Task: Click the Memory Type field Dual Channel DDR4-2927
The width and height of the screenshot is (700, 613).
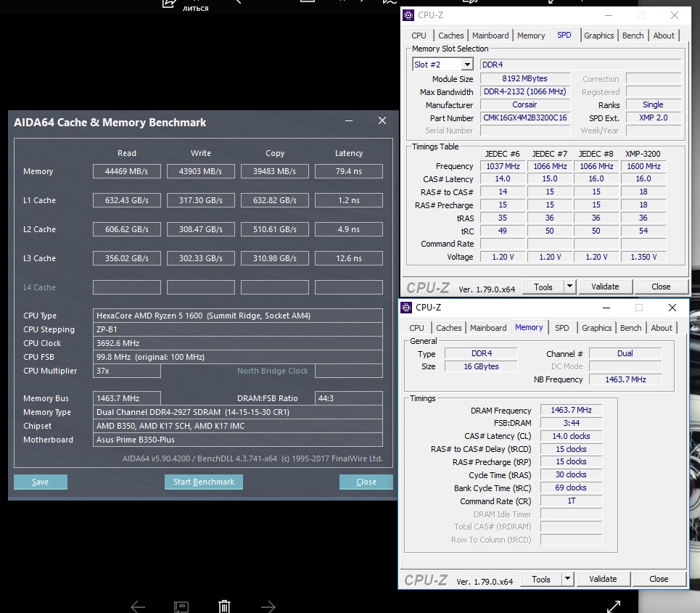Action: (237, 412)
